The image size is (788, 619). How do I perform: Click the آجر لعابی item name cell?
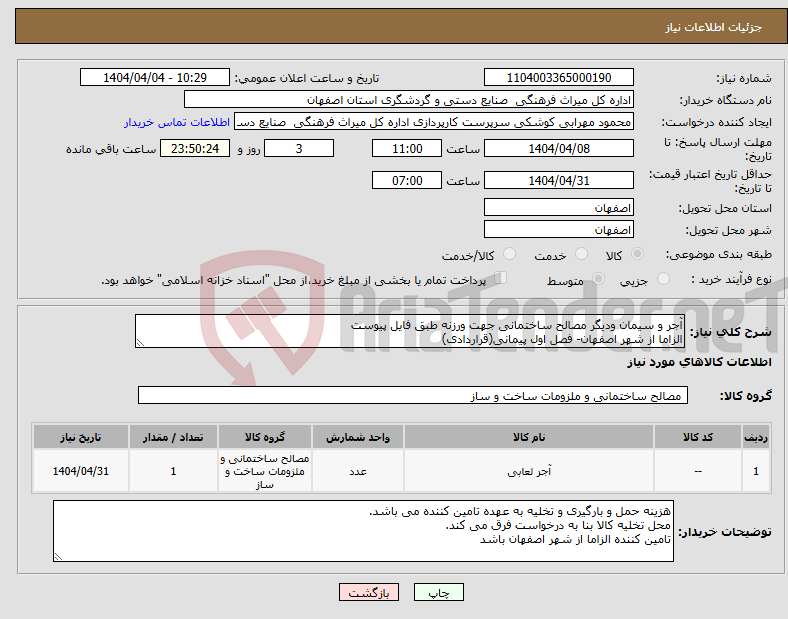[529, 471]
